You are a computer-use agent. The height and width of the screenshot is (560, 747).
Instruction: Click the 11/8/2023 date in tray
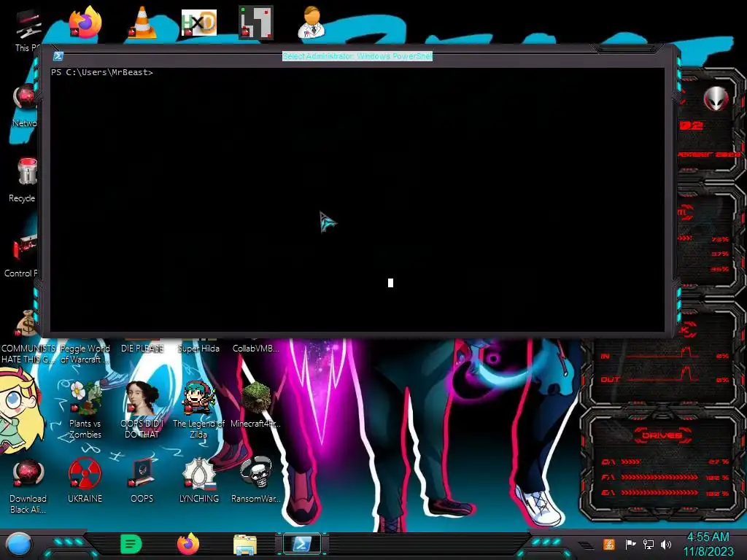(x=708, y=552)
